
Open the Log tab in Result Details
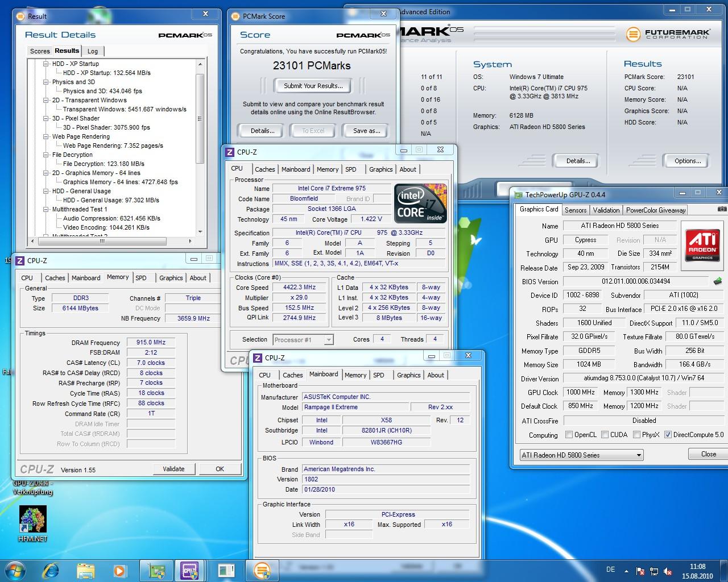[x=92, y=51]
